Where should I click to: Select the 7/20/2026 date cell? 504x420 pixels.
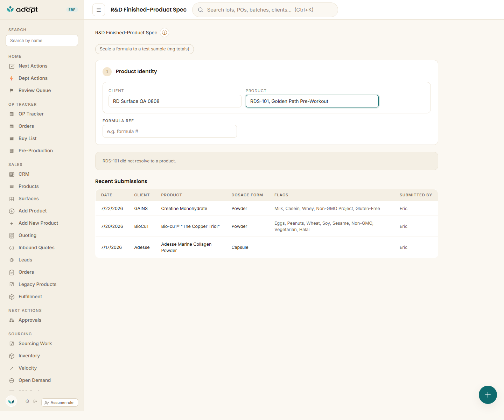(x=112, y=226)
